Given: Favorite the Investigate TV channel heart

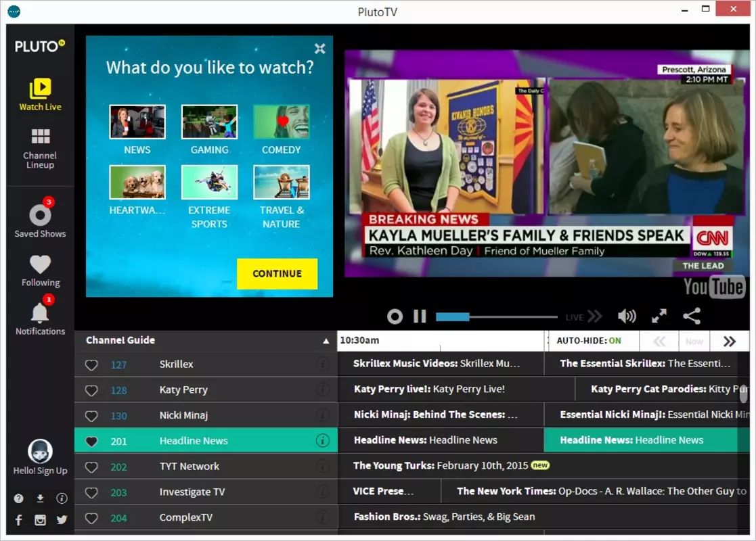Looking at the screenshot, I should [91, 493].
